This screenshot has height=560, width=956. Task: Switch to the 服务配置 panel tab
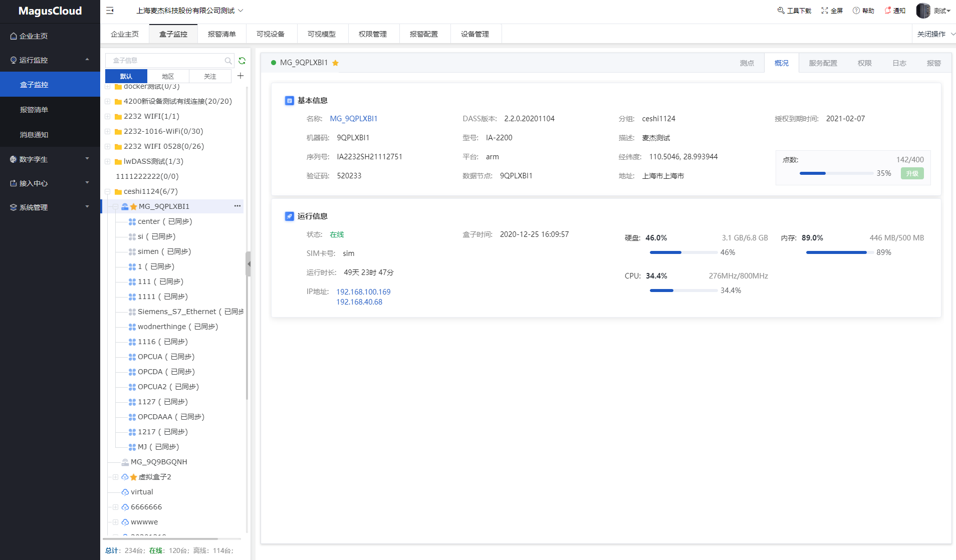coord(823,63)
